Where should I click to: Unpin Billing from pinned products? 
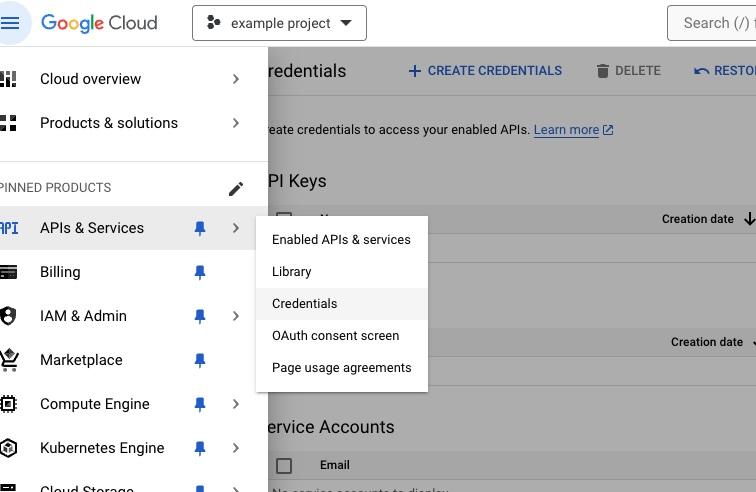coord(200,273)
